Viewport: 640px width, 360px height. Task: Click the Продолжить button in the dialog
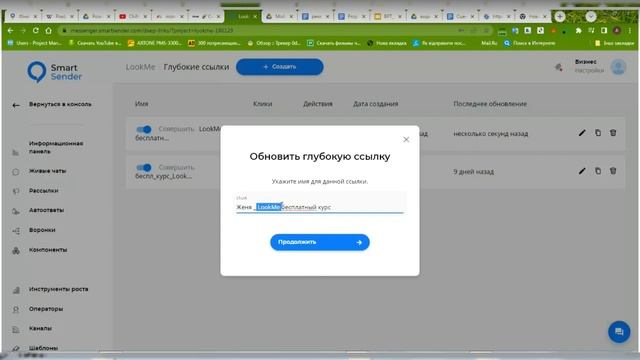(320, 242)
